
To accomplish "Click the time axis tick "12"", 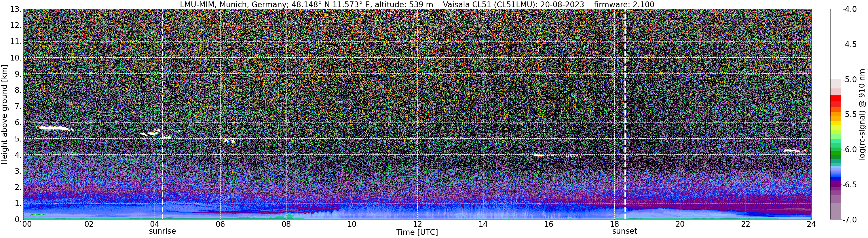I will coord(417,224).
